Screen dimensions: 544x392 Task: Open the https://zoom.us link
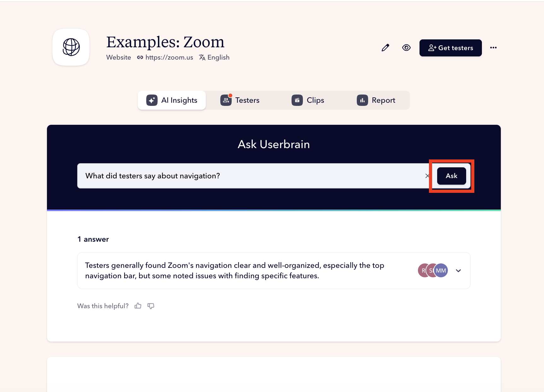pyautogui.click(x=169, y=57)
